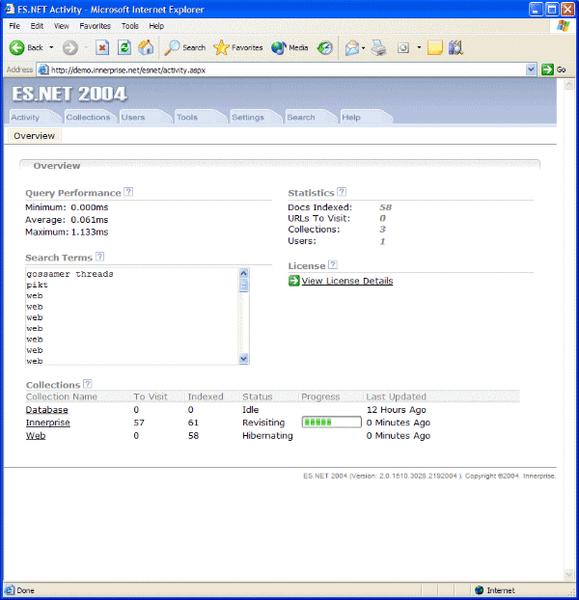Refresh the page with the green arrows icon
Viewport: 579px width, 600px height.
(x=124, y=48)
